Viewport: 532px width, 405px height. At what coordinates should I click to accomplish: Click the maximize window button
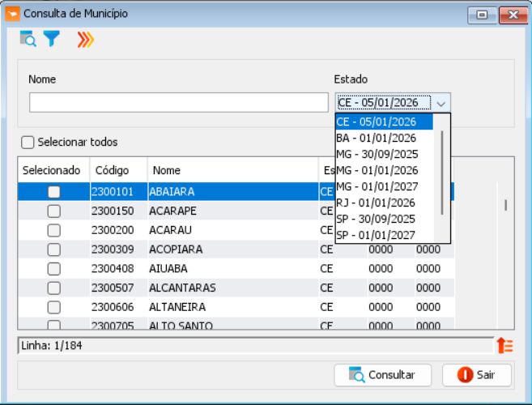pyautogui.click(x=482, y=14)
